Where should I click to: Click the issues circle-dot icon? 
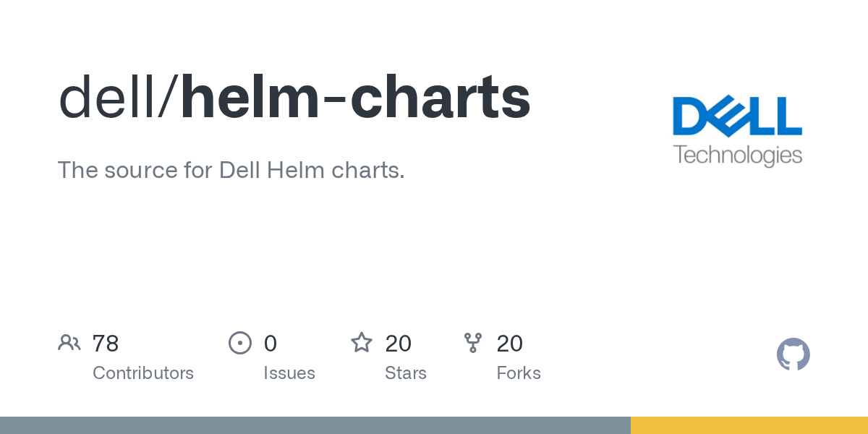[x=239, y=343]
